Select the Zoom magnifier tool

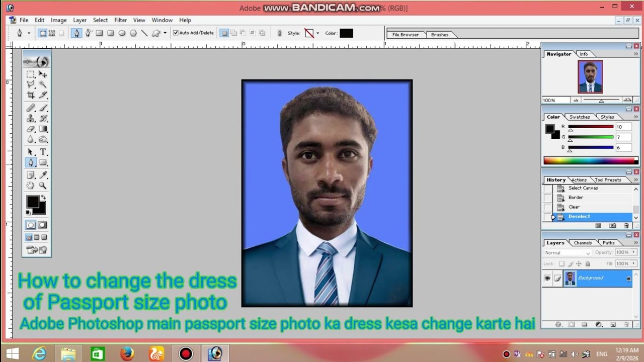pos(43,186)
